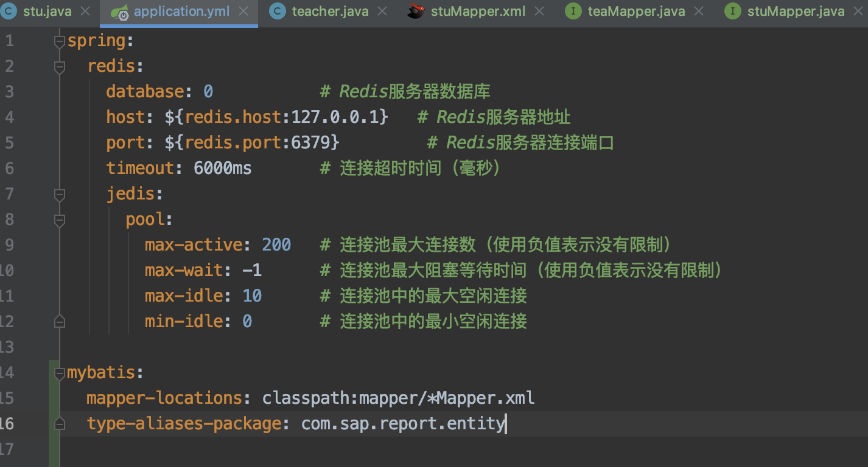Click the 'host' key

point(125,117)
